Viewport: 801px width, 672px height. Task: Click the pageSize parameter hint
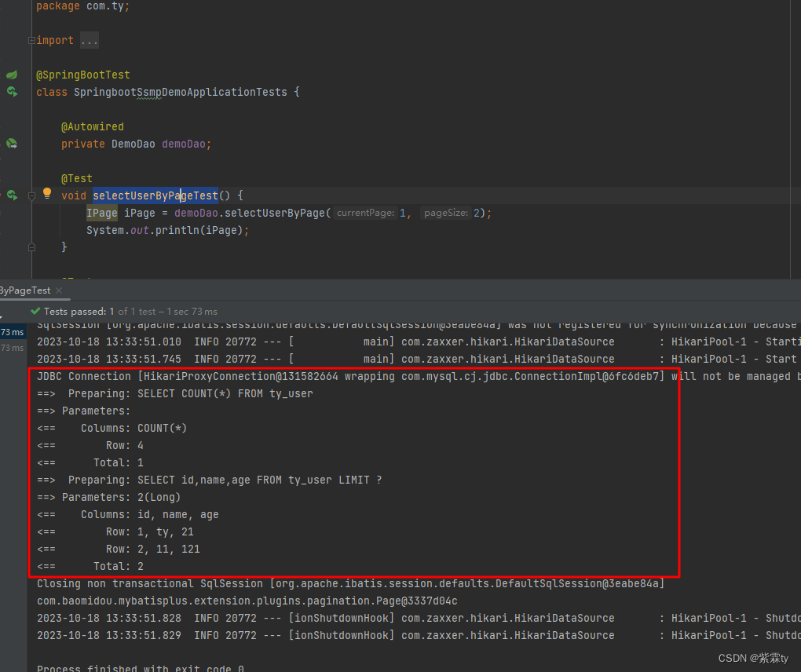(446, 213)
